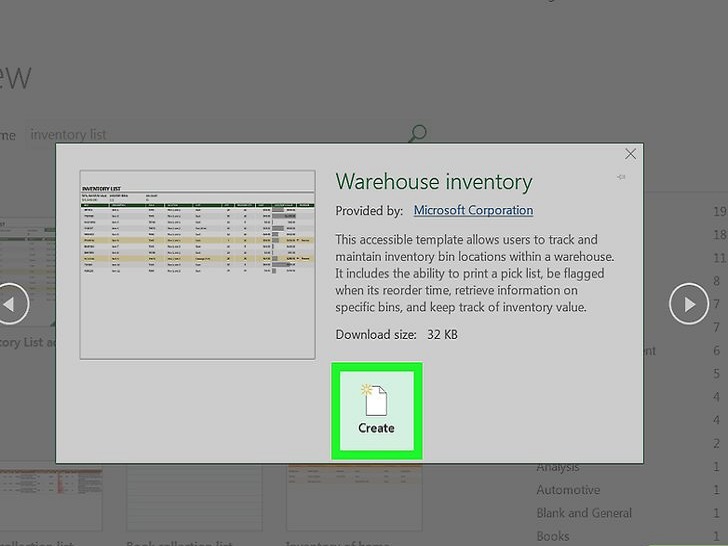Close the Warehouse inventory preview dialog

tap(630, 154)
